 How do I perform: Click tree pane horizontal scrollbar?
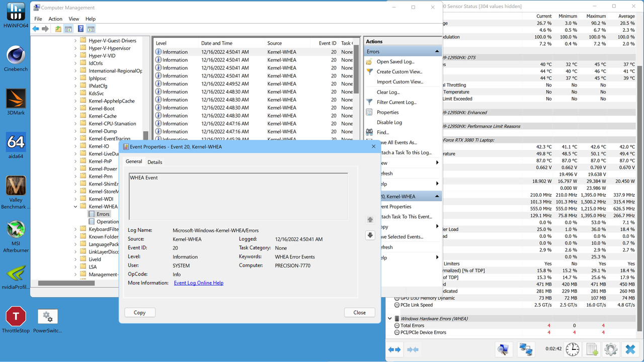click(x=66, y=283)
